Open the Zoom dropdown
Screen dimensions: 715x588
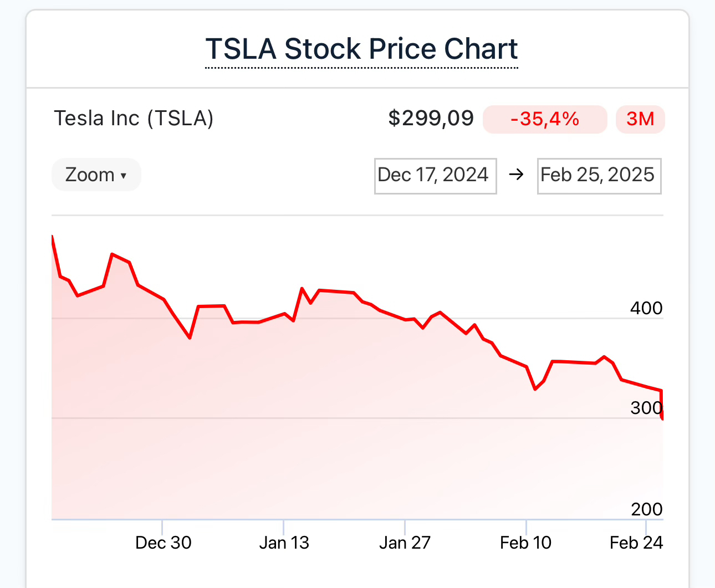(96, 175)
